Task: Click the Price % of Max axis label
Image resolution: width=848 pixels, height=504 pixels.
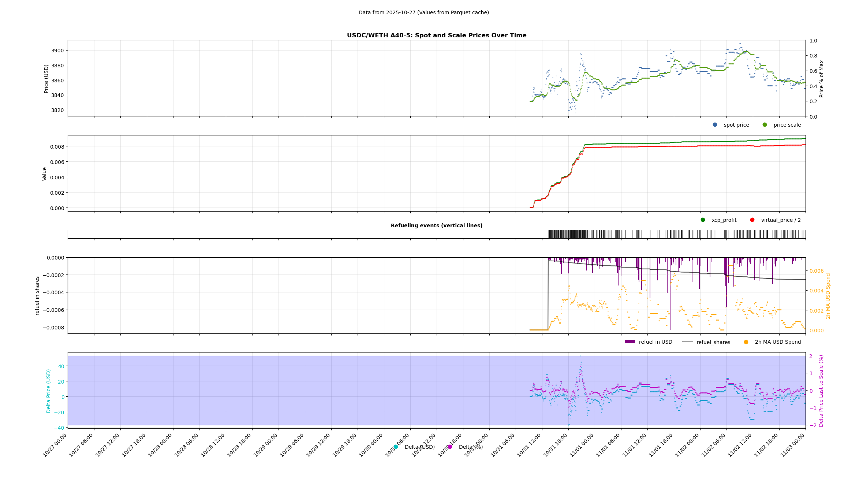Action: pyautogui.click(x=822, y=78)
